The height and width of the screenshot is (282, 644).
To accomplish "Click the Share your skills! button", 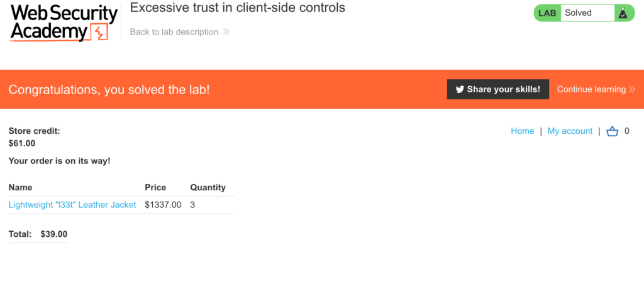I will 498,89.
